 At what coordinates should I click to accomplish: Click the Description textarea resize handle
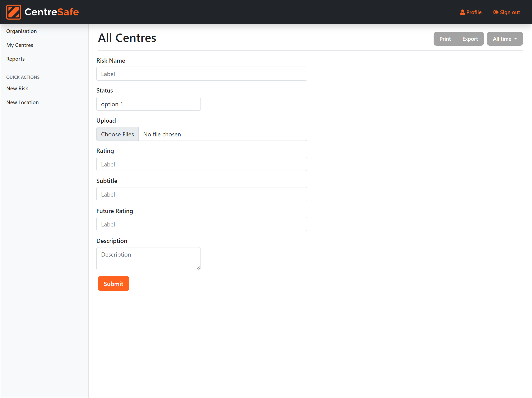(x=198, y=268)
